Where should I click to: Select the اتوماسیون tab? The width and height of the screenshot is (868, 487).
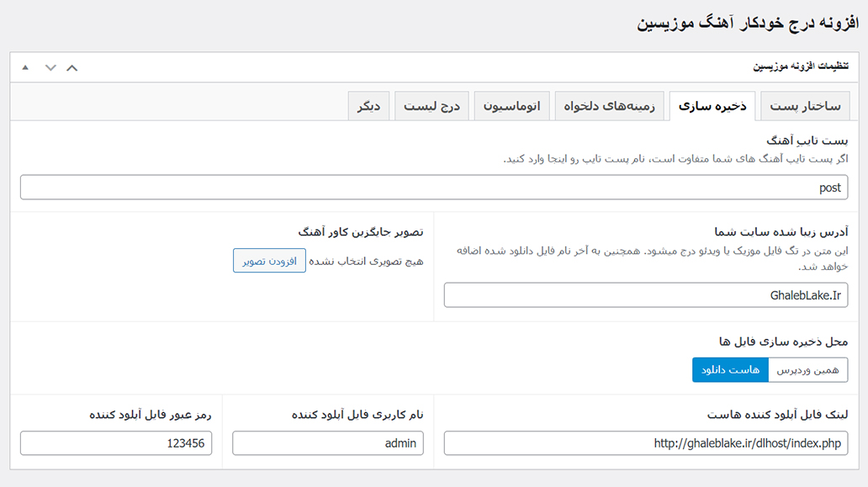[511, 106]
